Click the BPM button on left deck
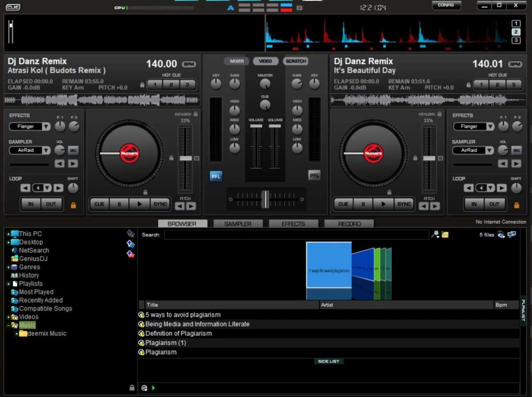Screen dimensions: 532x397 point(189,64)
